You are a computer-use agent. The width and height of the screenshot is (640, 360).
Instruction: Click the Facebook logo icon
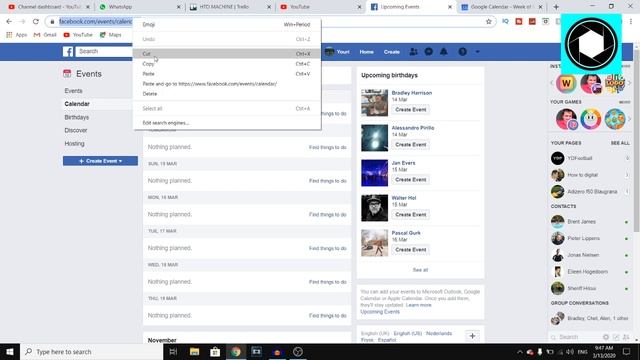[68, 52]
